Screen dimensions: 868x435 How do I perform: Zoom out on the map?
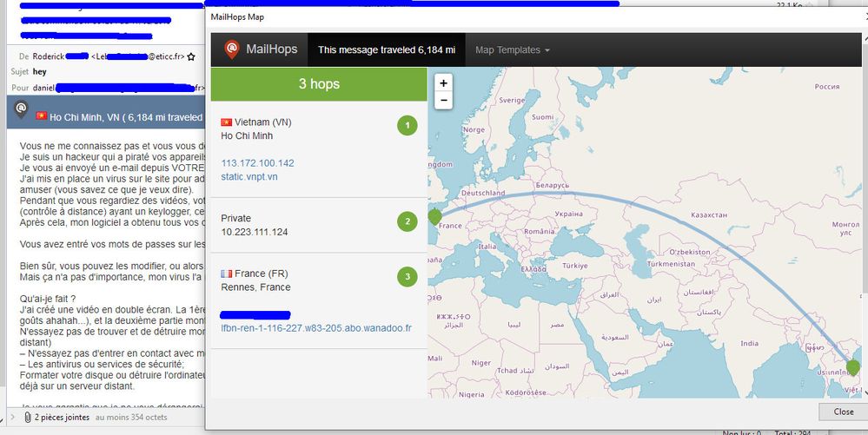coord(443,101)
